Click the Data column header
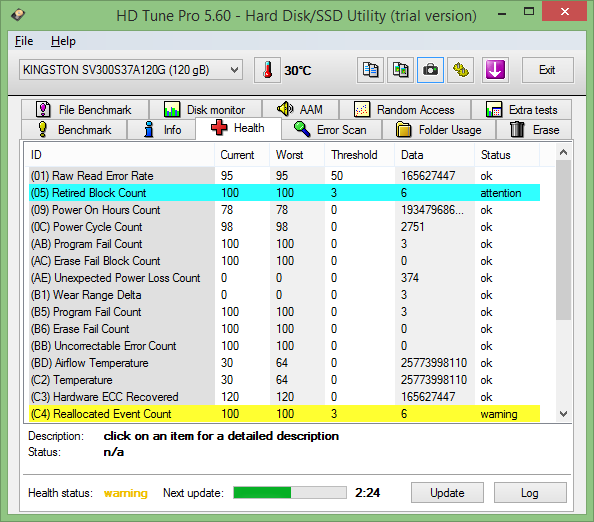The image size is (594, 522). (x=435, y=155)
